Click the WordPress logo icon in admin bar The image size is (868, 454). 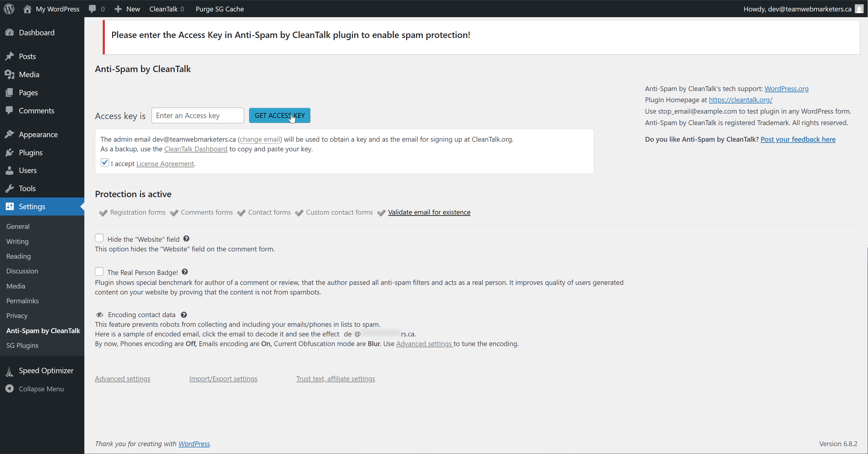pos(9,9)
